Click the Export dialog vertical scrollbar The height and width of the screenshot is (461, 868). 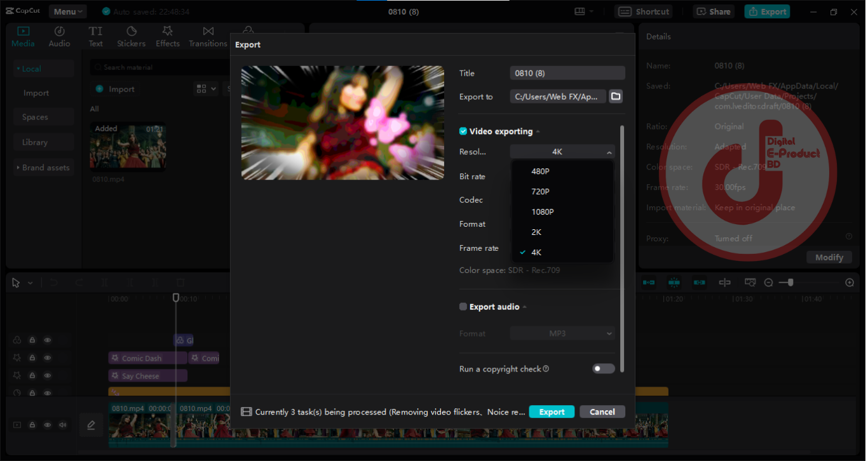(x=621, y=249)
